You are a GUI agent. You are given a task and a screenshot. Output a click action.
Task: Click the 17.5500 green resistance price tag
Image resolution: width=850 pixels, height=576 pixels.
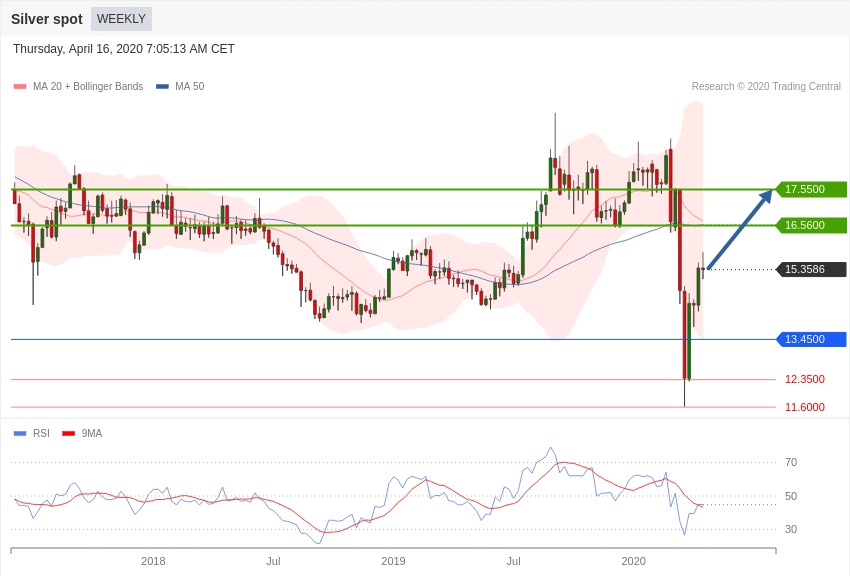[811, 189]
